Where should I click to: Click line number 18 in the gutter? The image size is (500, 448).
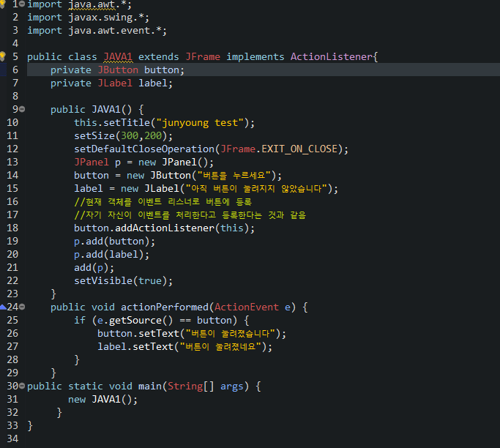(12, 228)
